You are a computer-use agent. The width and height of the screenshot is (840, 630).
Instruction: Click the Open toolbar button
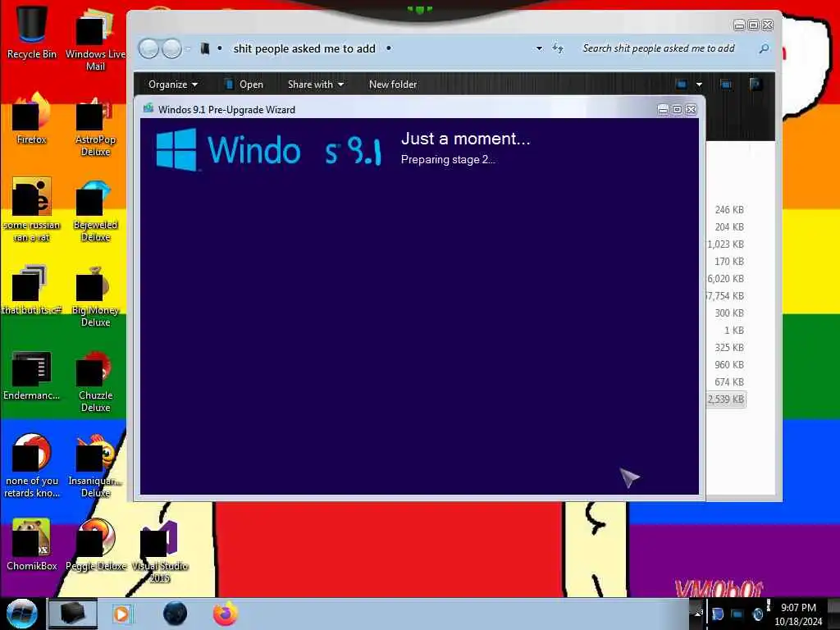pyautogui.click(x=244, y=84)
